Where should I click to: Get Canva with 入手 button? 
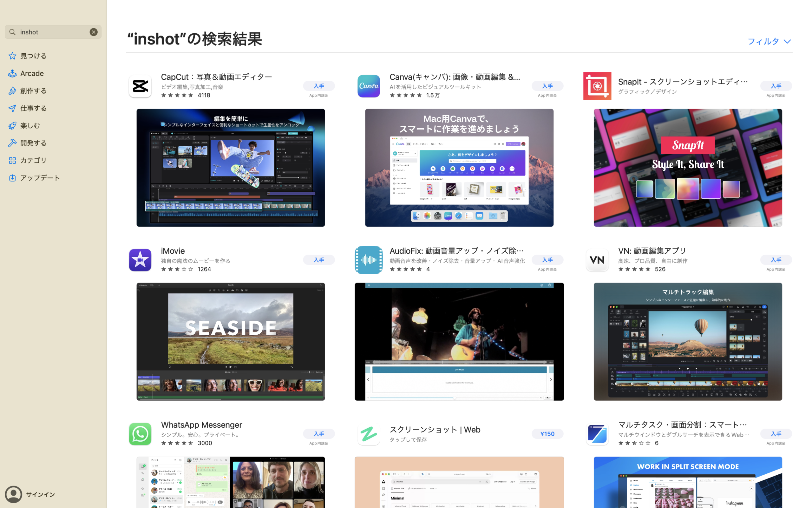(547, 86)
